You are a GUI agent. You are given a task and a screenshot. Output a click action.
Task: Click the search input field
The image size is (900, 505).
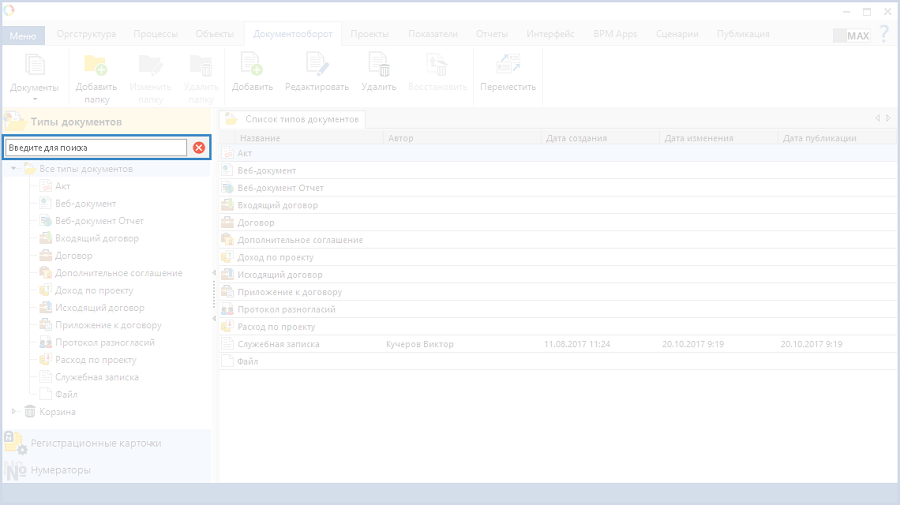(96, 148)
